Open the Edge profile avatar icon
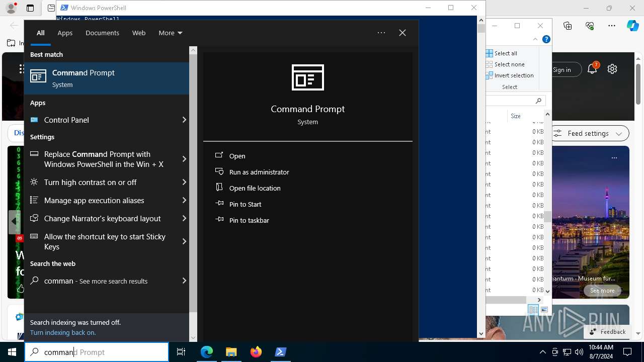This screenshot has width=644, height=362. point(11,8)
